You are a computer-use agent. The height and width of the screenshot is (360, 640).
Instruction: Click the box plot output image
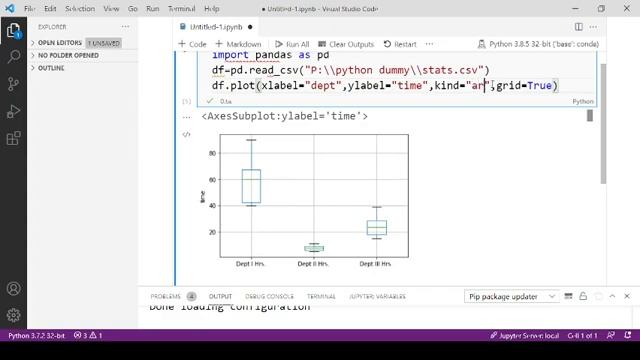[x=304, y=200]
